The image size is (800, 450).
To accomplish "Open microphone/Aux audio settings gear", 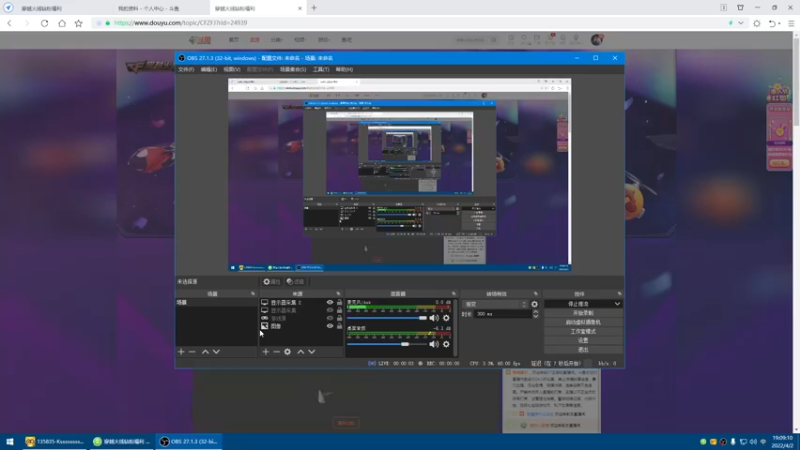I will click(x=446, y=318).
